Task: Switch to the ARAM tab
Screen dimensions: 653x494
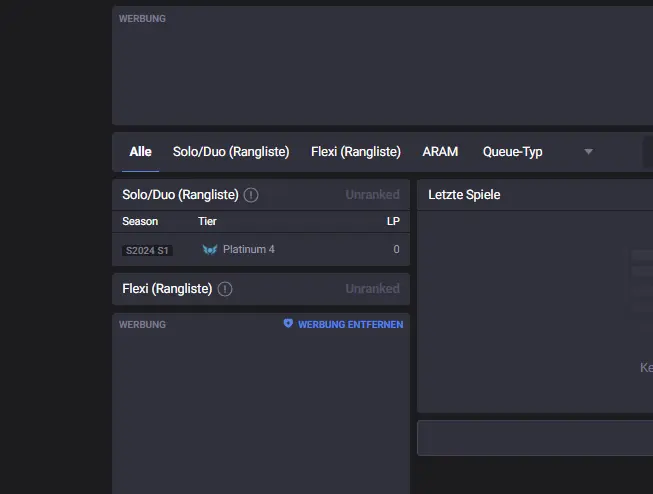Action: 440,152
